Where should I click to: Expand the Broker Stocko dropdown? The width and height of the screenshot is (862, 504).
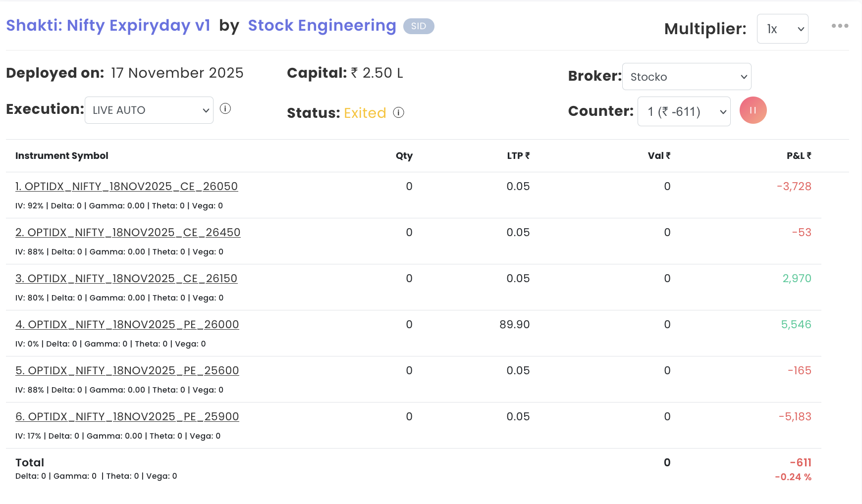click(x=686, y=77)
